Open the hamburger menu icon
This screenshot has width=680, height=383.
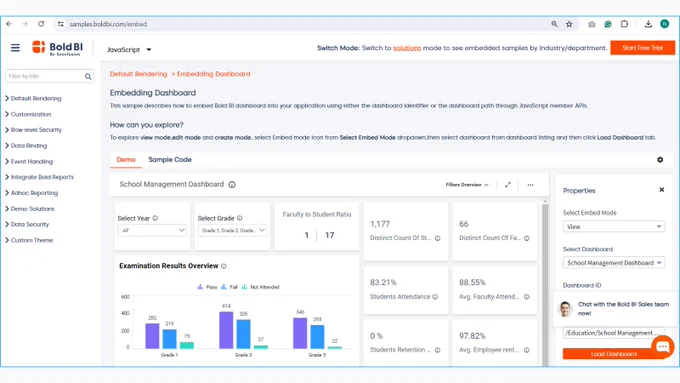coord(15,48)
